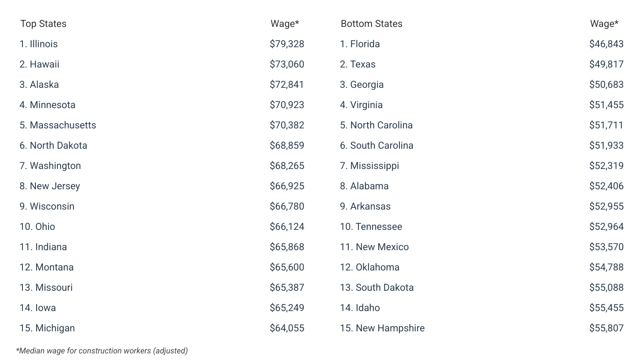
Task: Click Mississippi wage value $52,319
Action: pyautogui.click(x=606, y=166)
